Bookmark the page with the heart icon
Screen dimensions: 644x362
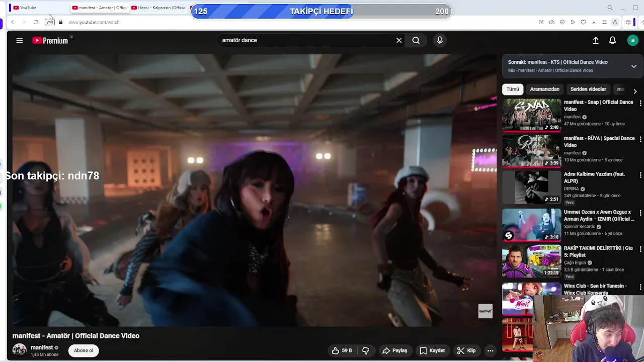point(584,22)
